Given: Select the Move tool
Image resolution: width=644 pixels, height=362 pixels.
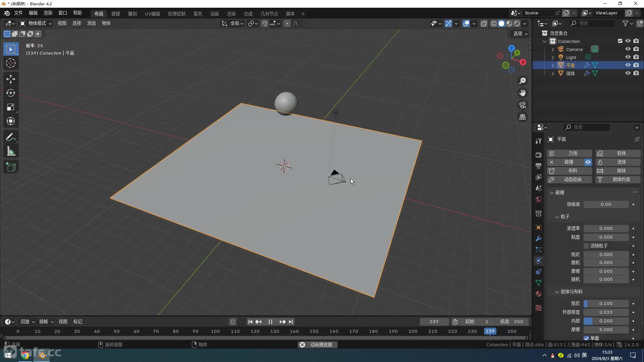Looking at the screenshot, I should [11, 79].
